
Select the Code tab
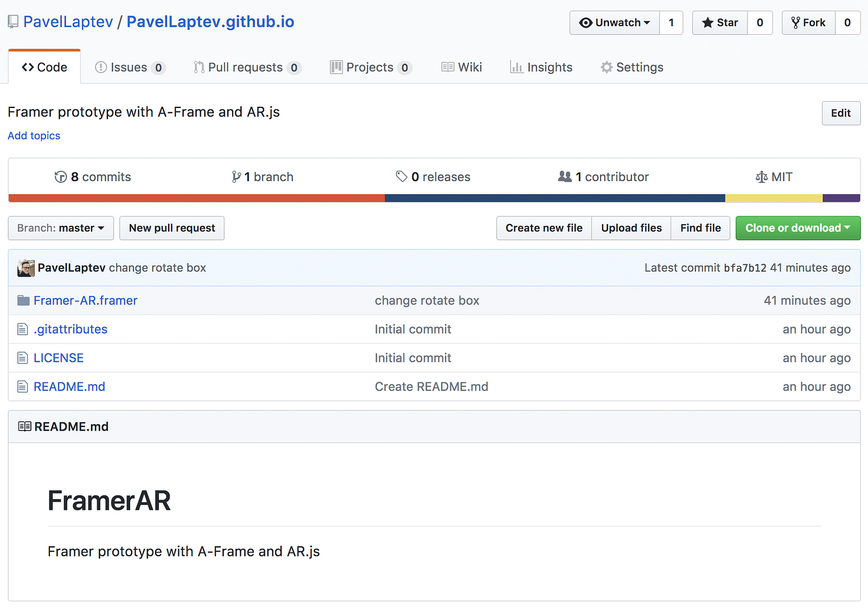[x=44, y=67]
